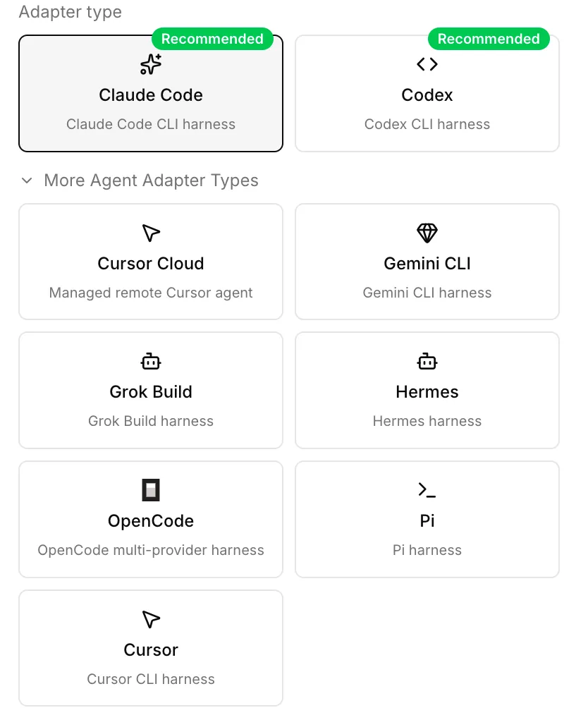Choose the Codex adapter card
This screenshot has height=715, width=588.
point(427,94)
